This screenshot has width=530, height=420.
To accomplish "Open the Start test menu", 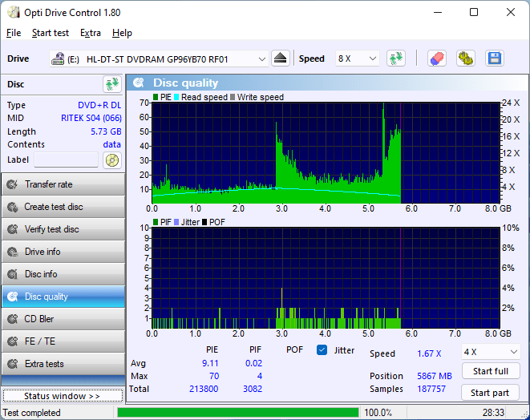I will coord(51,33).
